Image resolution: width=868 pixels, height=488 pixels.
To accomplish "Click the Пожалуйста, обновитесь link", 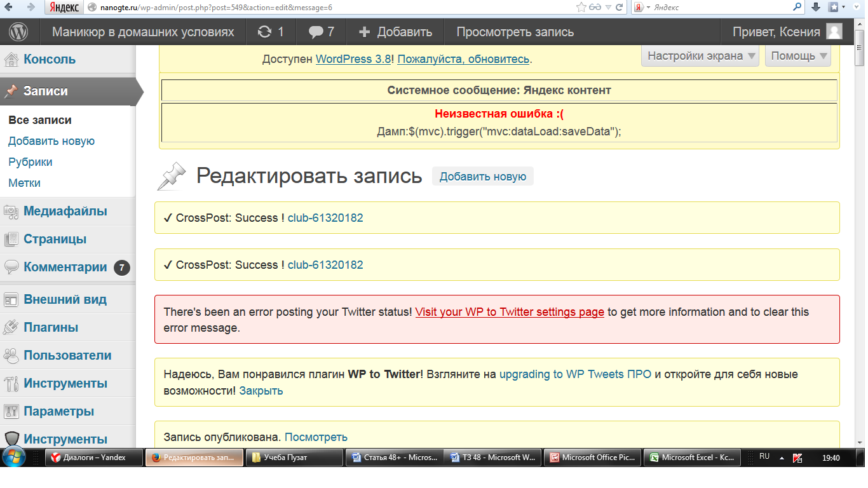I will point(463,59).
